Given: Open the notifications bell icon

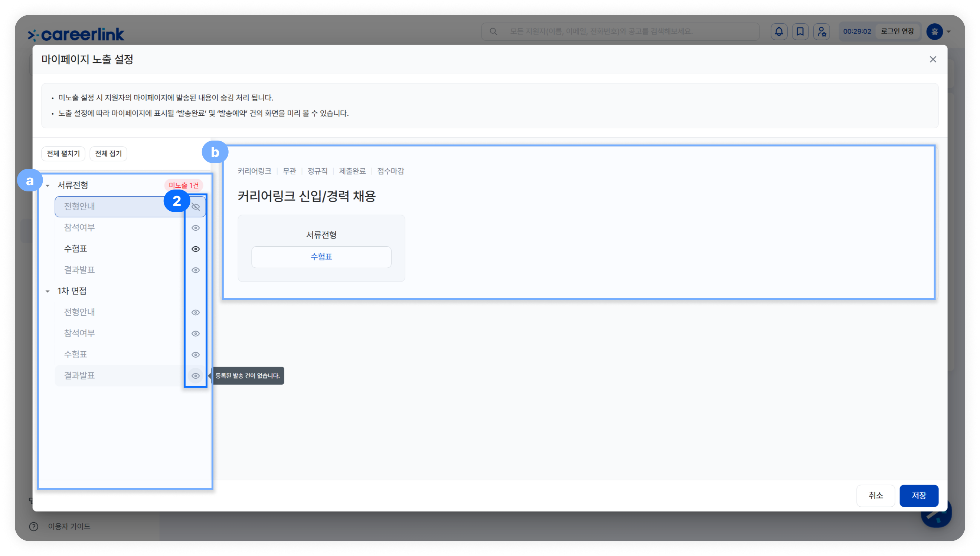Looking at the screenshot, I should (x=779, y=31).
